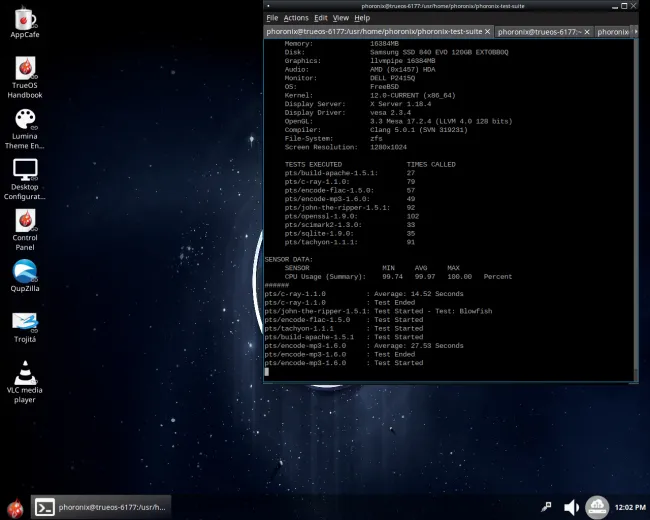The height and width of the screenshot is (520, 650).
Task: Open the Edit menu
Action: coord(320,18)
